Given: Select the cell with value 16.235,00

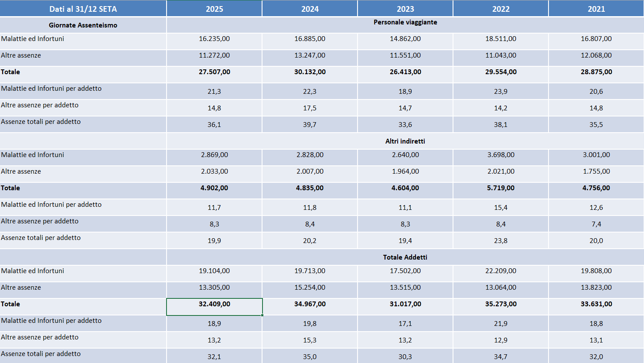Looking at the screenshot, I should click(214, 39).
